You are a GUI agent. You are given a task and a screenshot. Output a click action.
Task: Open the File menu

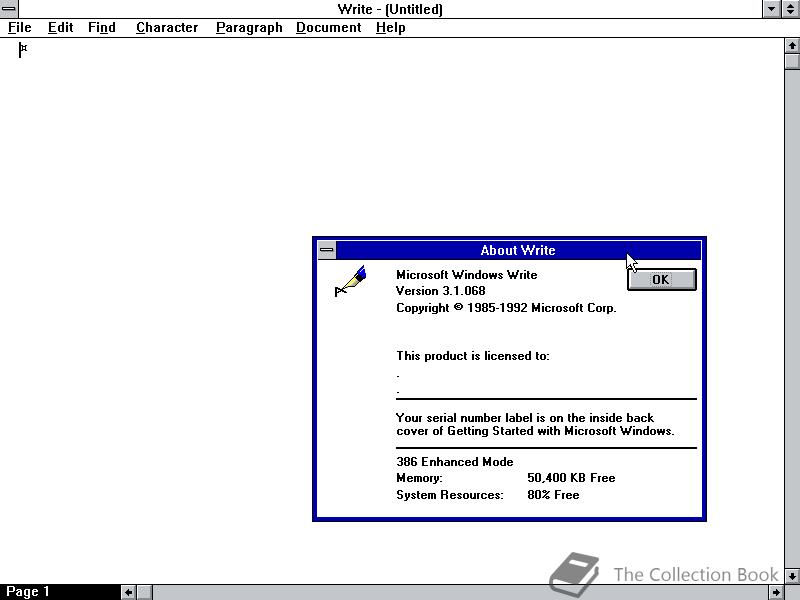(19, 28)
